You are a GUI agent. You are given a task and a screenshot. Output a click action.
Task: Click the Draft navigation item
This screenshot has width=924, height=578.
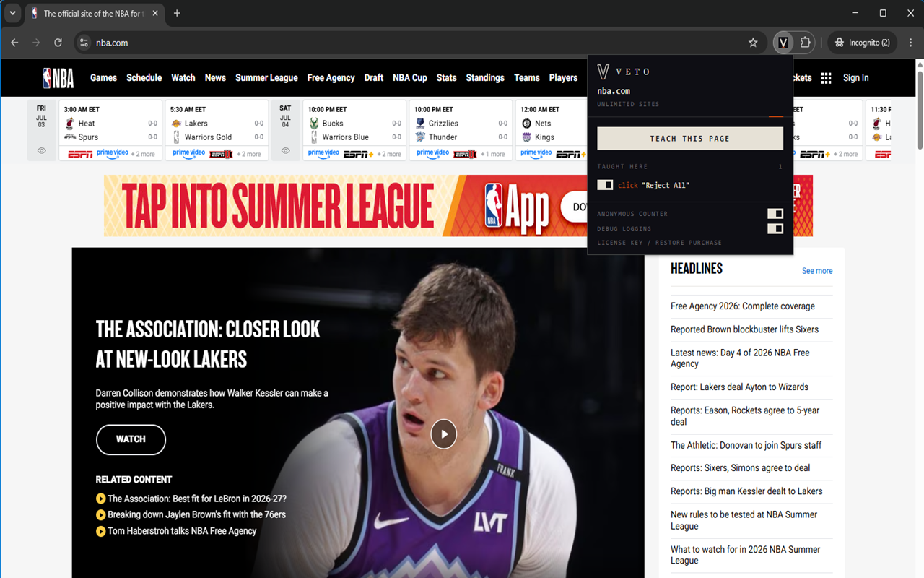374,78
